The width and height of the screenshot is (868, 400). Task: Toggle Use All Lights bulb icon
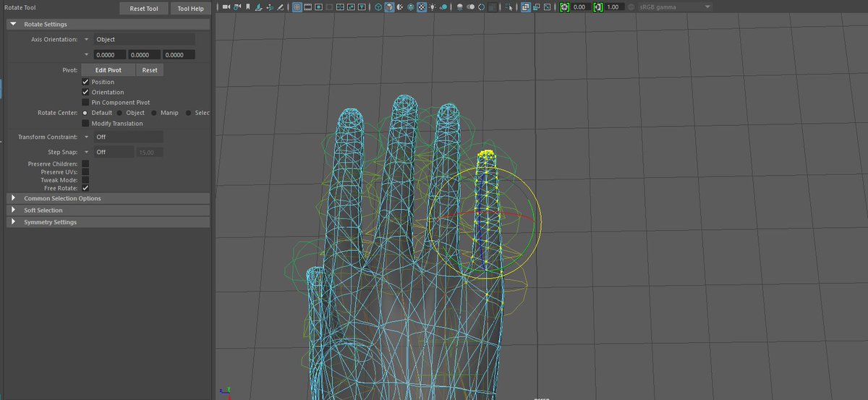pos(432,7)
